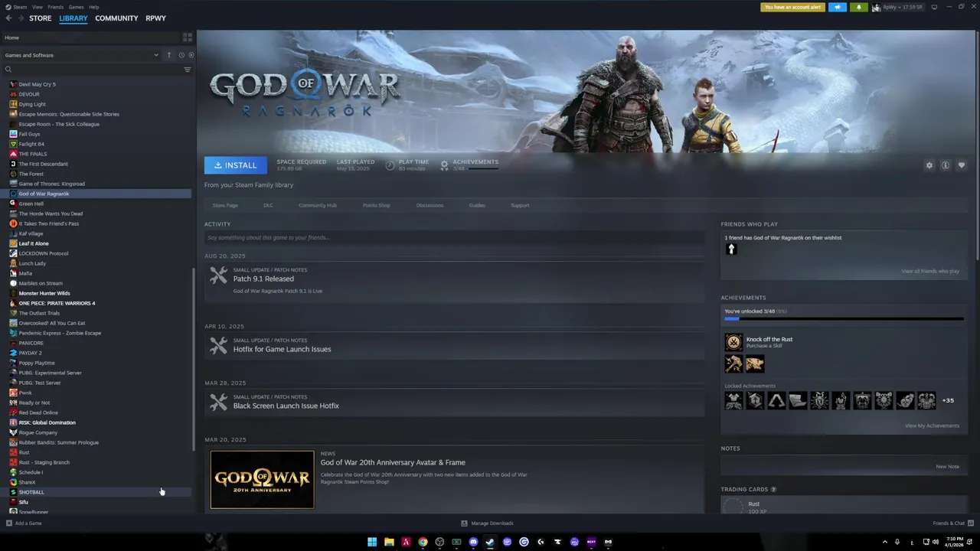Screen dimensions: 980x551
Task: Open Black Screen Launch Issue Hotfix
Action: point(286,406)
